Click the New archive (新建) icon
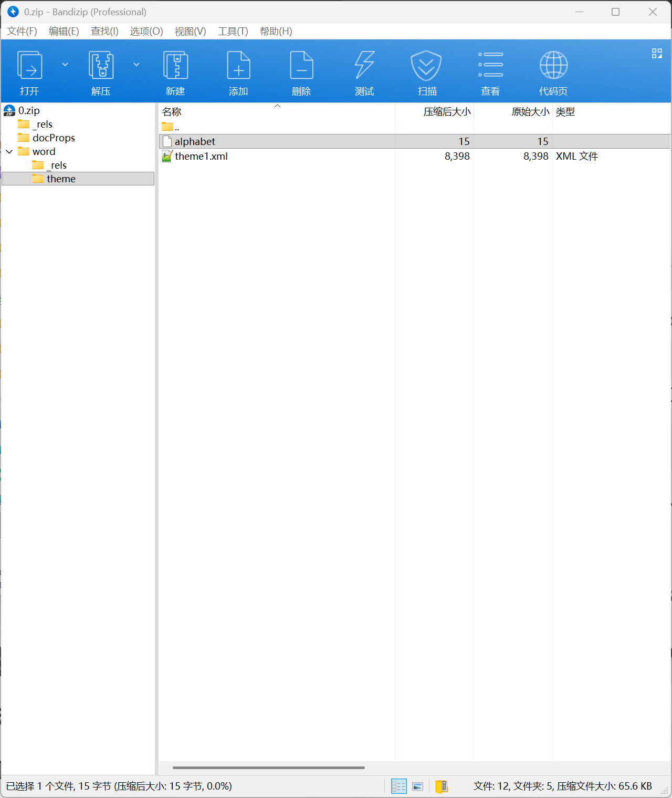 175,66
